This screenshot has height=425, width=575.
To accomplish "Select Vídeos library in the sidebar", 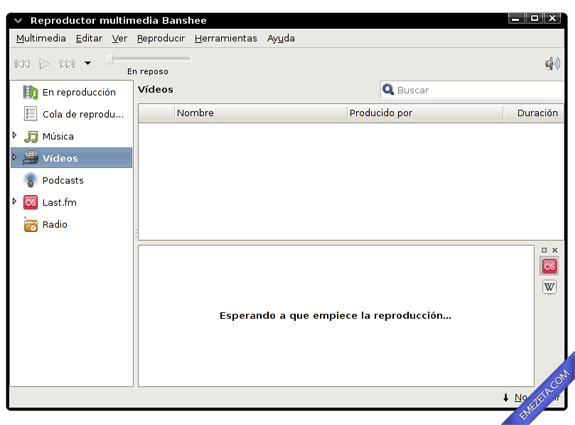I will (72, 158).
